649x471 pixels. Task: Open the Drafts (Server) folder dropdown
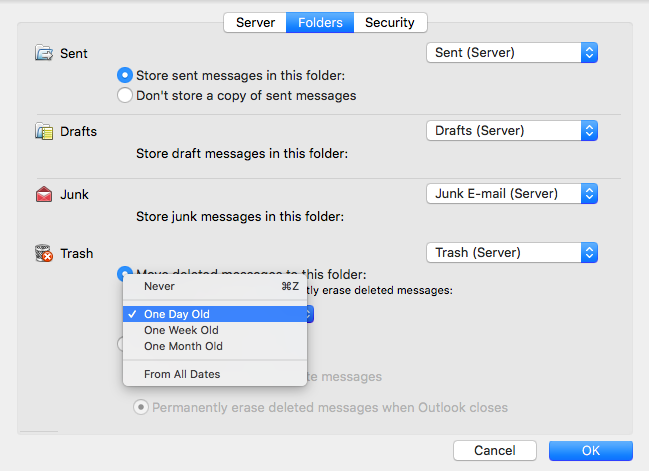coord(511,131)
